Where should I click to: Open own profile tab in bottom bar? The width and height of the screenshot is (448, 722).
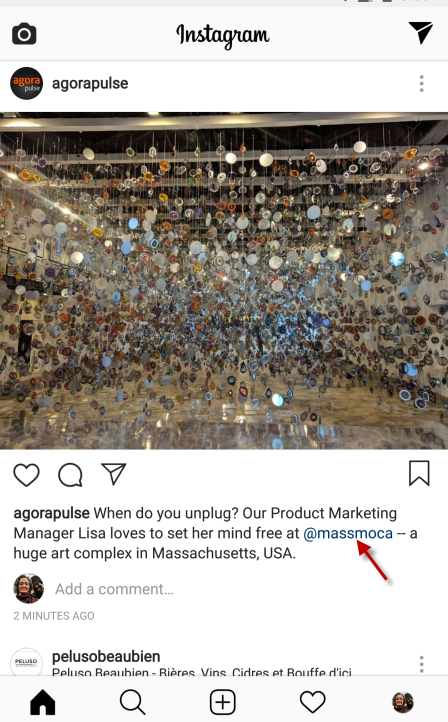coord(402,702)
